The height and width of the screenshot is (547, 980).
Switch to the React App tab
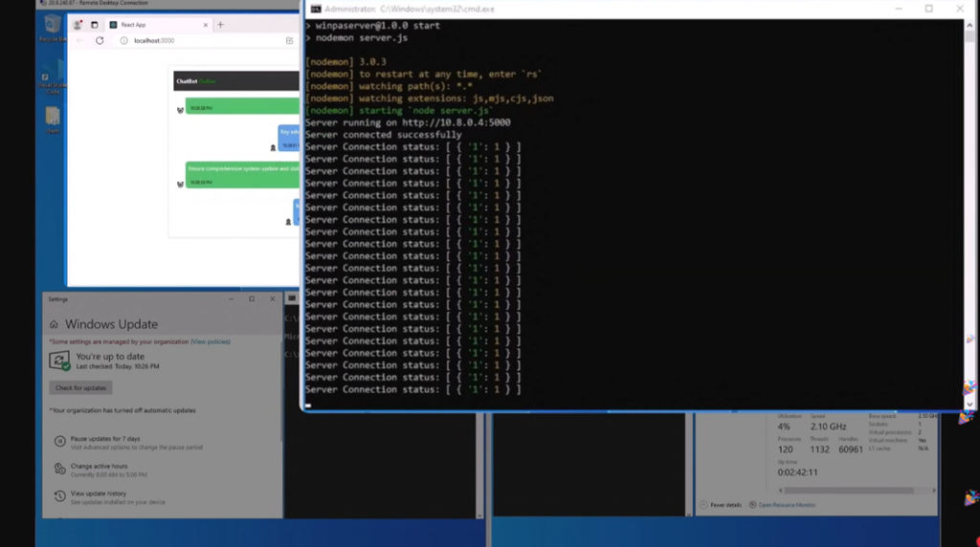click(153, 25)
